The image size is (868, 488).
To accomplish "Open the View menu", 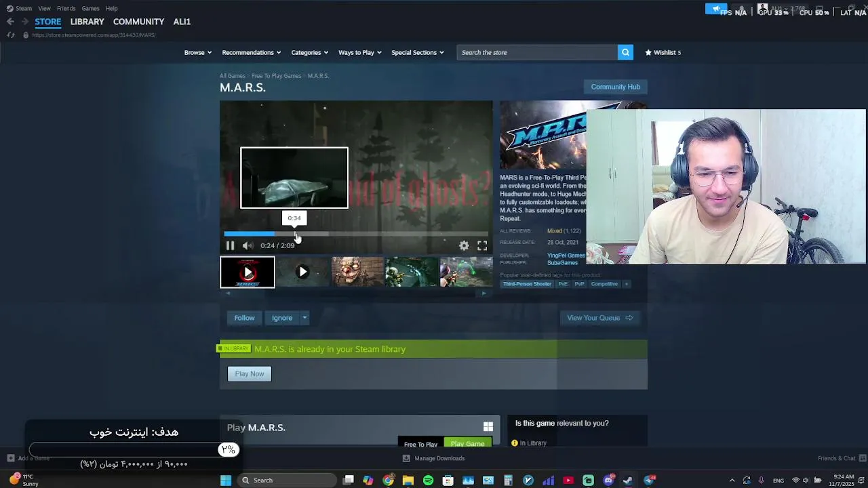I will coord(44,8).
